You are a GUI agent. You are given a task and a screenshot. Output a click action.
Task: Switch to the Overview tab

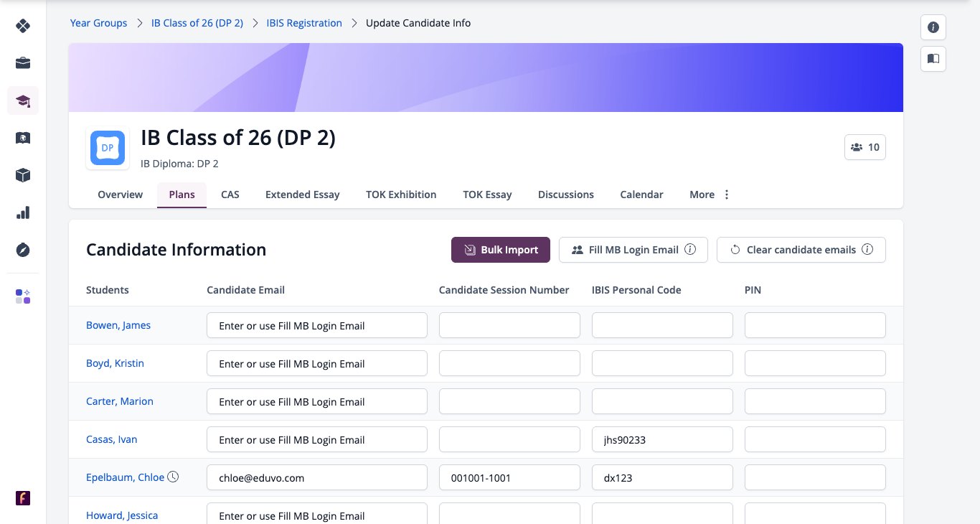[x=121, y=195]
